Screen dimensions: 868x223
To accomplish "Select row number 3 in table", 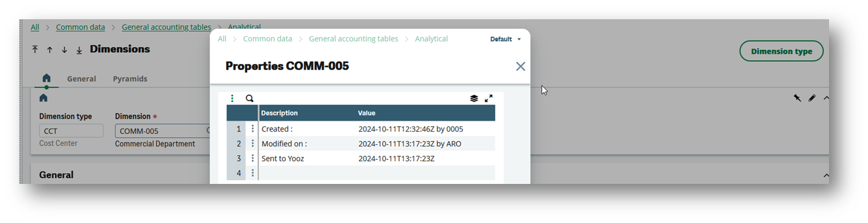I will point(238,159).
